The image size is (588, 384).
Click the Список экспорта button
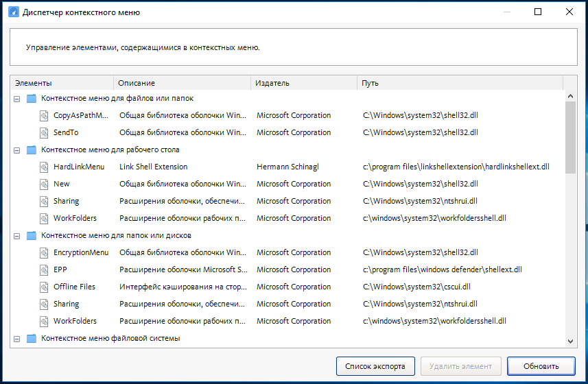tap(375, 366)
